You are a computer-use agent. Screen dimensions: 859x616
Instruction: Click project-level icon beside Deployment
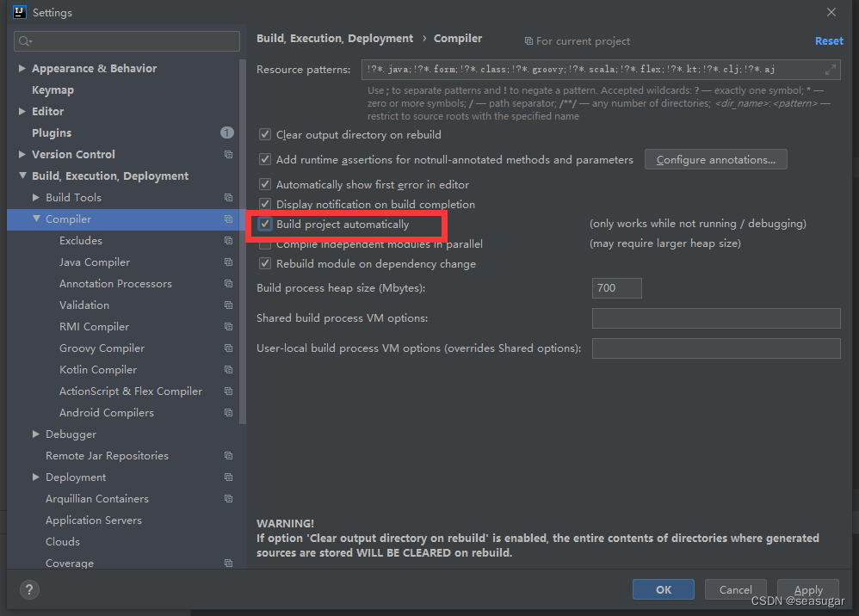click(x=228, y=477)
